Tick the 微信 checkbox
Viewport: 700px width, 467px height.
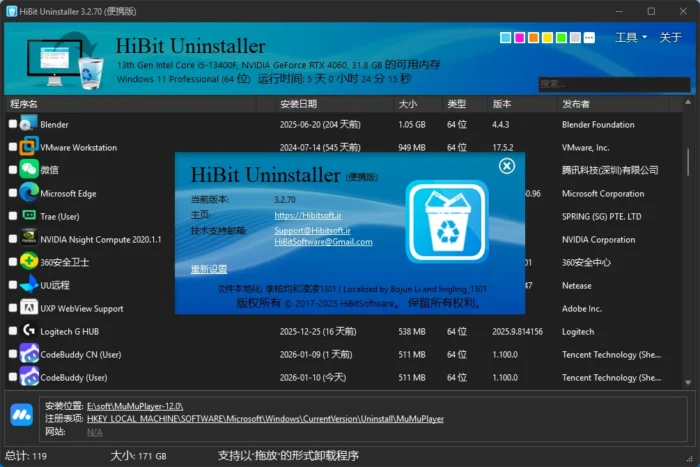[x=13, y=170]
